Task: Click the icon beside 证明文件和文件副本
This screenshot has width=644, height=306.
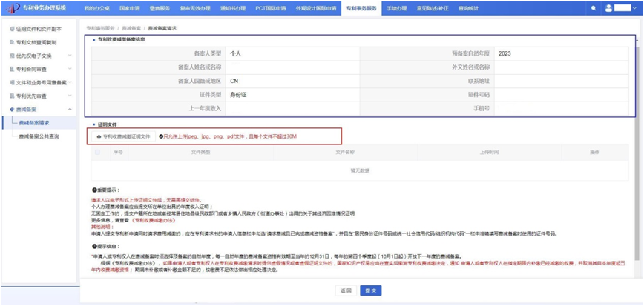Action: [x=12, y=30]
